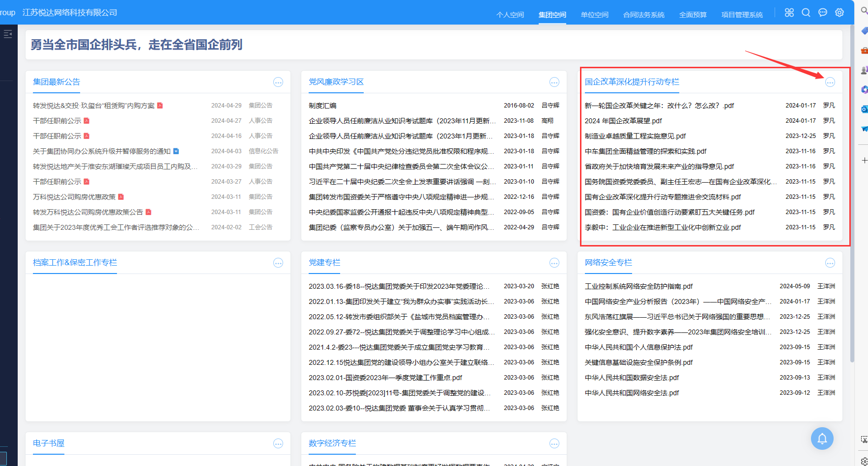Image resolution: width=868 pixels, height=466 pixels.
Task: Go to 全面预算 in top navigation
Action: (693, 15)
